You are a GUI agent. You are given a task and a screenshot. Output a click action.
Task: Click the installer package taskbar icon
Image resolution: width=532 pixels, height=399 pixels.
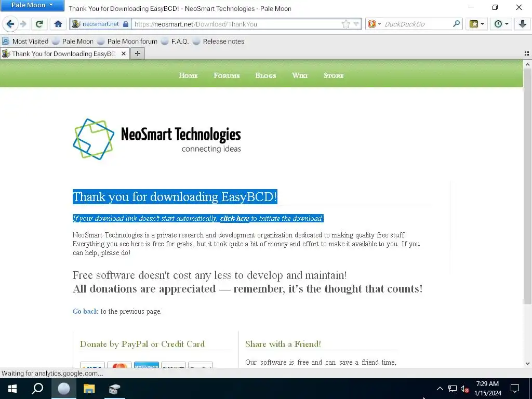point(115,389)
